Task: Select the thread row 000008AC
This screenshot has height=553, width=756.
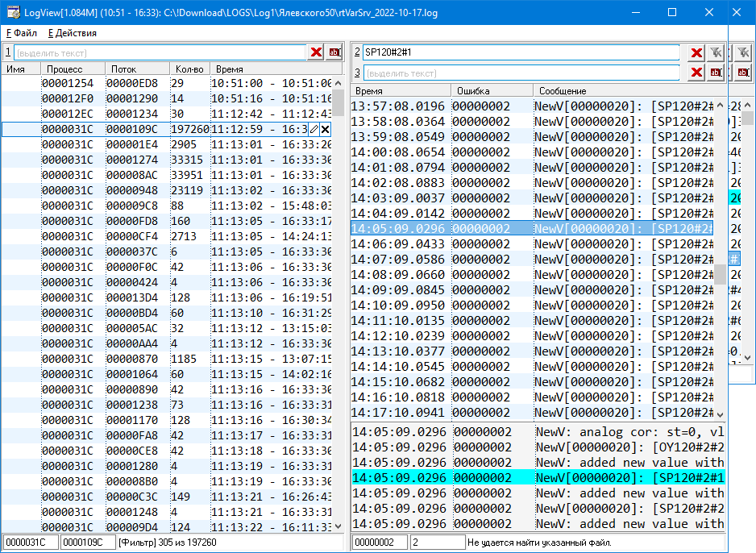Action: tap(167, 175)
